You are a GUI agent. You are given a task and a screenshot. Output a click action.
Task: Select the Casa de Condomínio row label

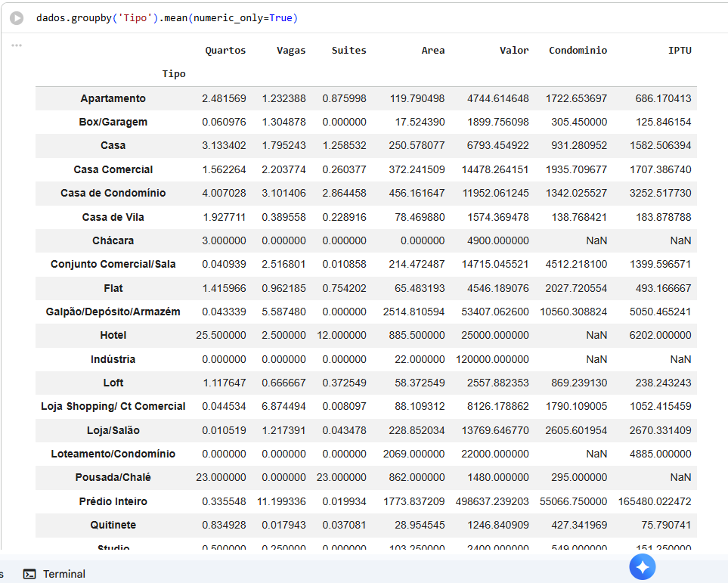click(113, 193)
